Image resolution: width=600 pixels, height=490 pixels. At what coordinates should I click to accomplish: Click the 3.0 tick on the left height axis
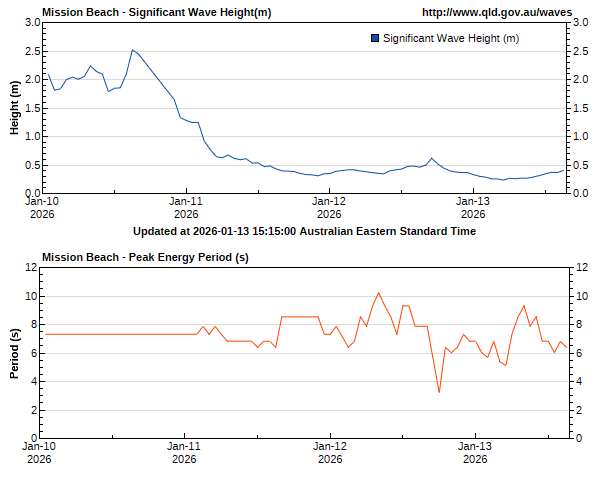click(32, 23)
